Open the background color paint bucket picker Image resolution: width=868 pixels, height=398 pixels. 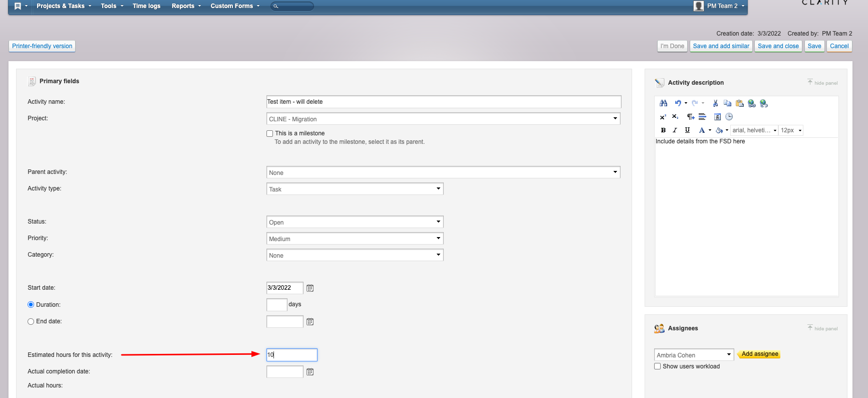point(719,130)
